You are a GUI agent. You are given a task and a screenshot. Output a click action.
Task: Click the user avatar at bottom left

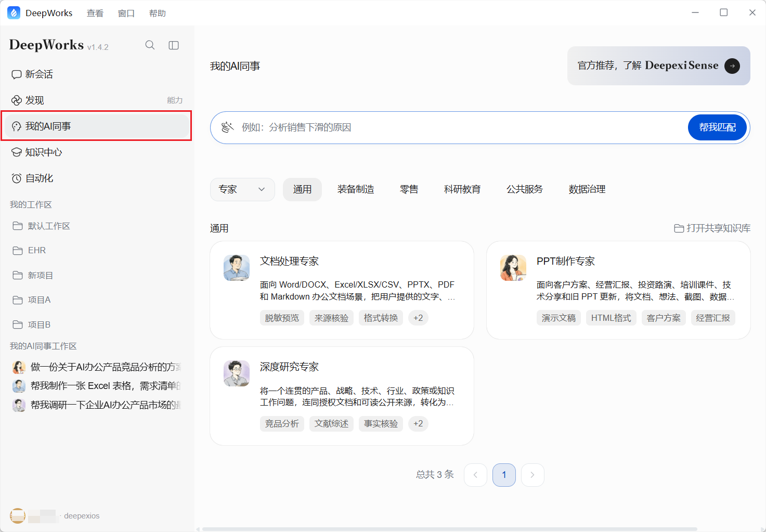click(x=18, y=516)
